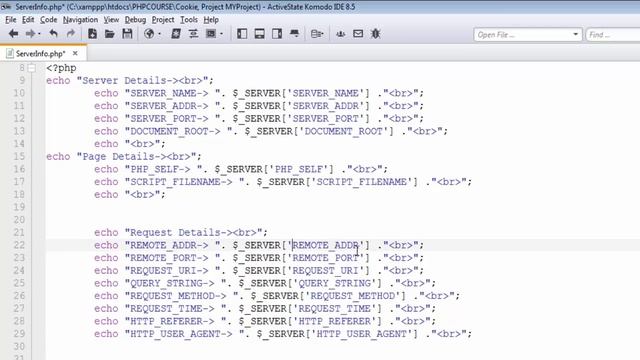This screenshot has height=360, width=640.
Task: Preview in browser globe icon
Action: coord(149,34)
